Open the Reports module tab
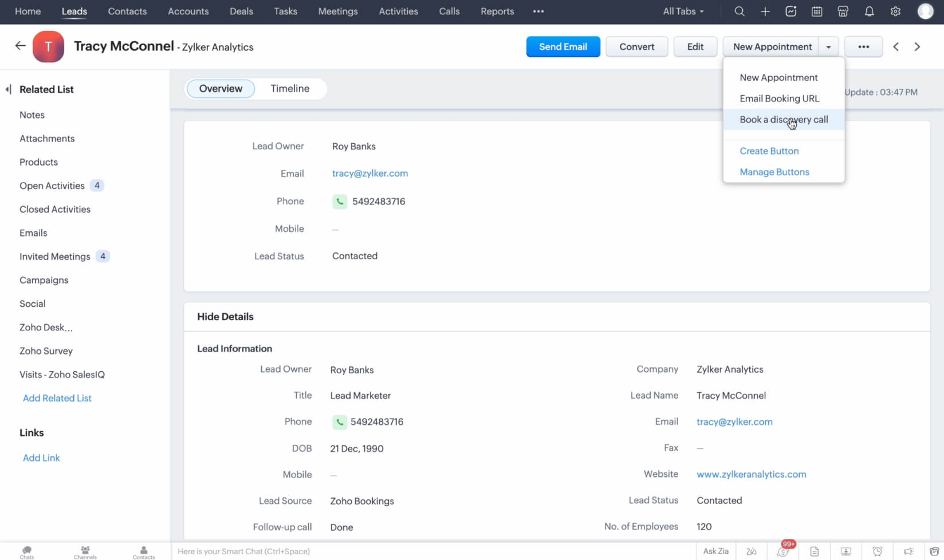 click(x=497, y=11)
